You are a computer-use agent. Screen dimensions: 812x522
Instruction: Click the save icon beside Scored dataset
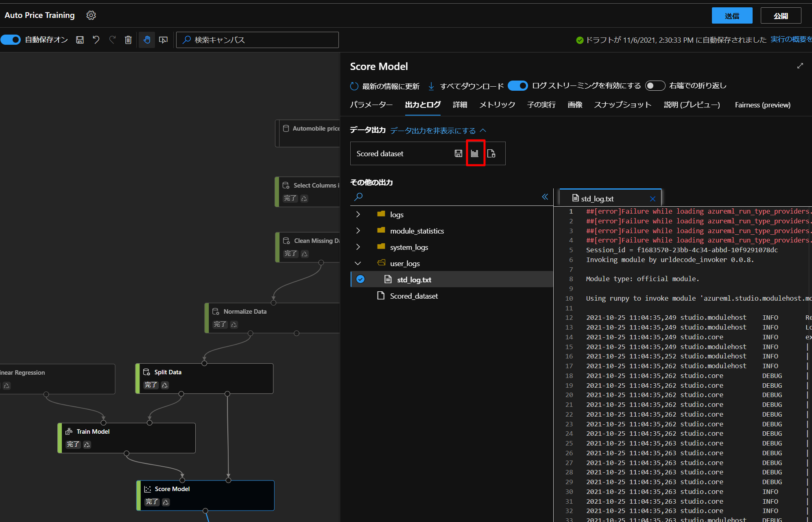point(458,153)
